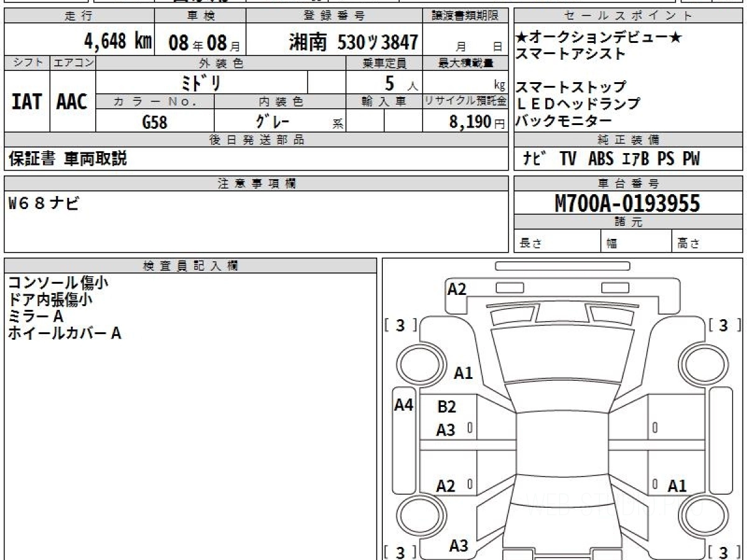747x560 pixels.
Task: Select the ミラーA inspector note
Action: [35, 317]
